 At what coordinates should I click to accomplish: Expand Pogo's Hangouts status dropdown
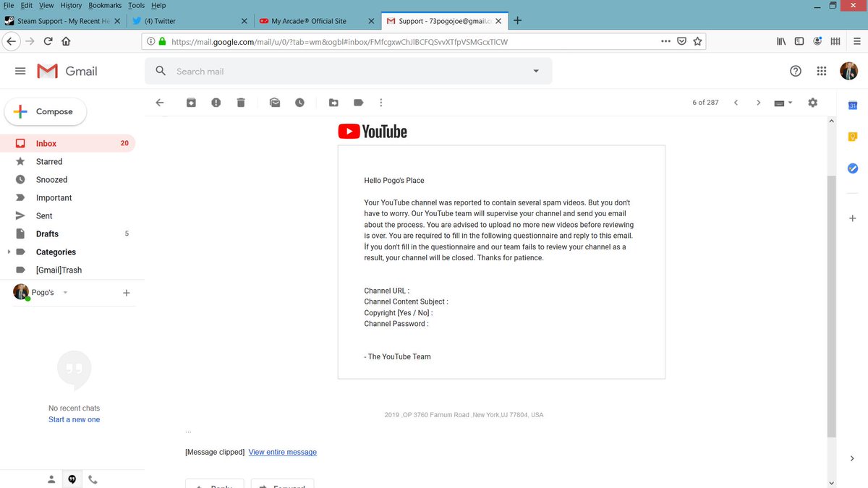[x=65, y=293]
